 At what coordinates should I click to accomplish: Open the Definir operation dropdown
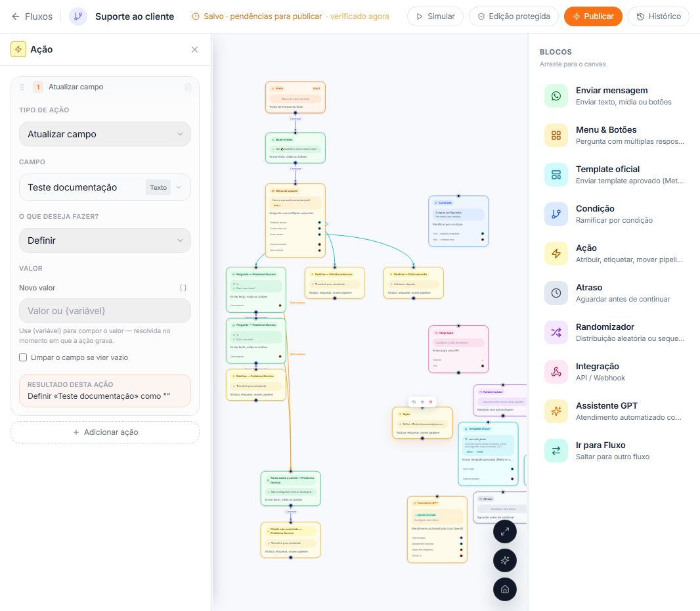(x=105, y=240)
